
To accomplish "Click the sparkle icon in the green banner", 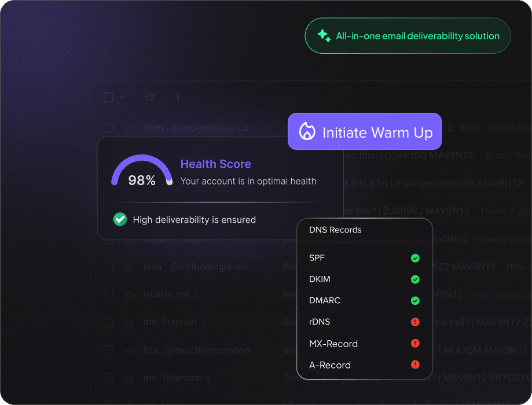I will (x=324, y=36).
